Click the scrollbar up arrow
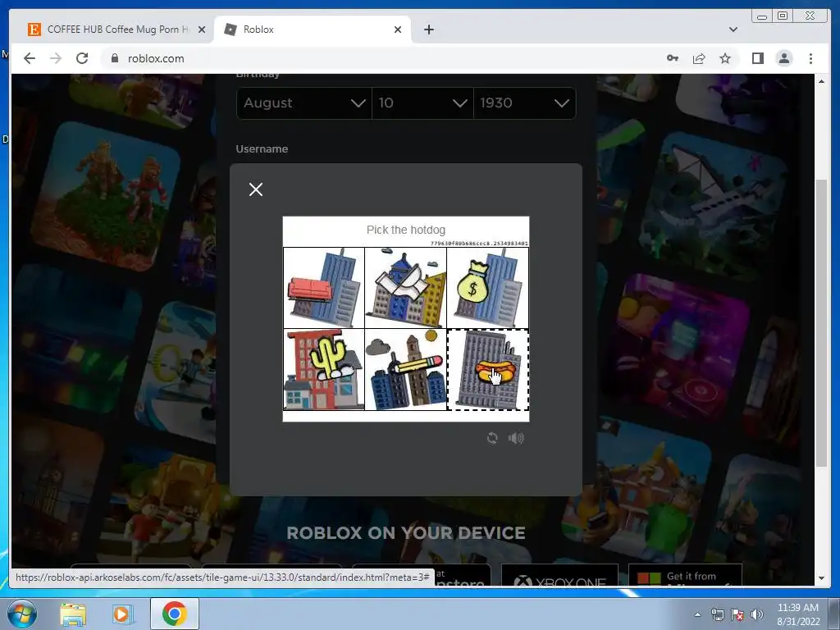The image size is (840, 630). [821, 81]
